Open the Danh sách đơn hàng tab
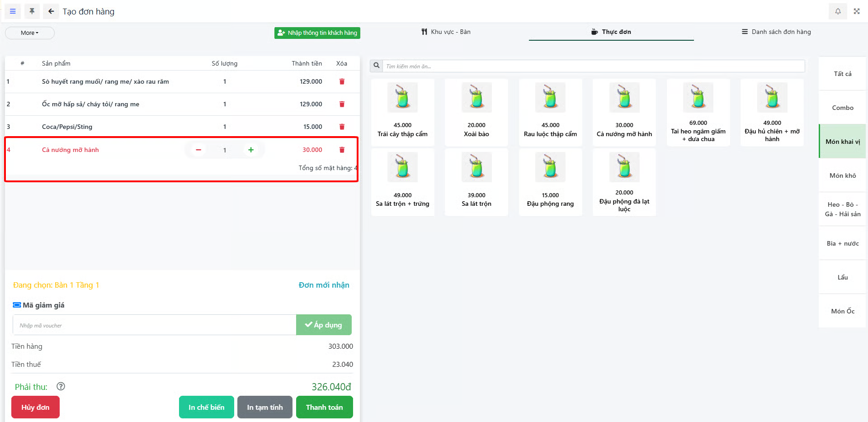The image size is (868, 422). [776, 32]
